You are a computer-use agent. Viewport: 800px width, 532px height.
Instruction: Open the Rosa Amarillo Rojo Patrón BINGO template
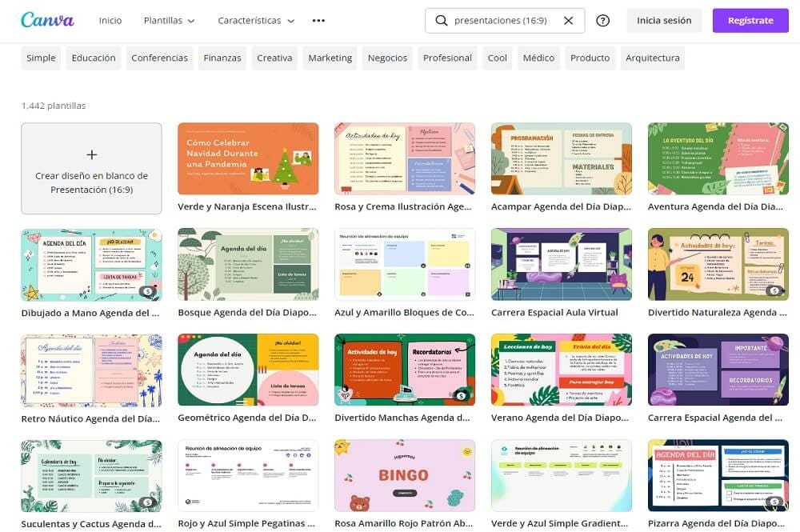[x=405, y=474]
